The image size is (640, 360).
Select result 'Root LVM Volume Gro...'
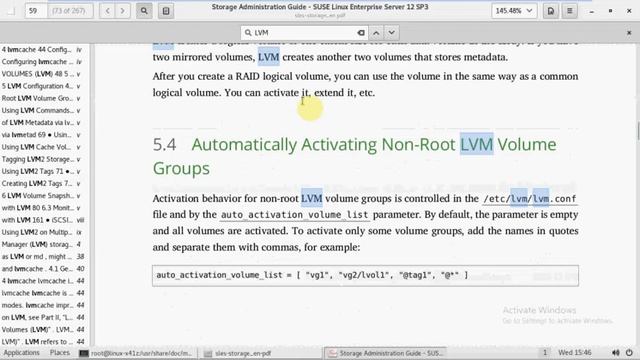(x=42, y=98)
